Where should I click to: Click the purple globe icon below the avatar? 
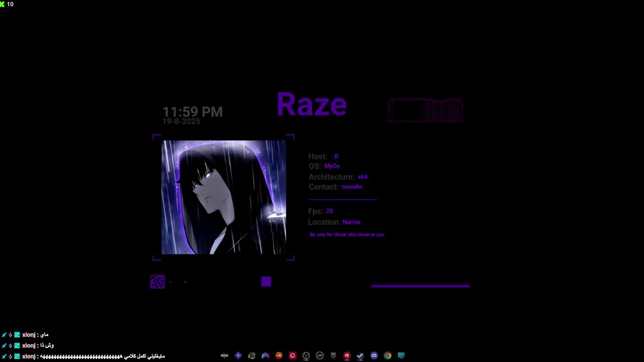(x=157, y=282)
